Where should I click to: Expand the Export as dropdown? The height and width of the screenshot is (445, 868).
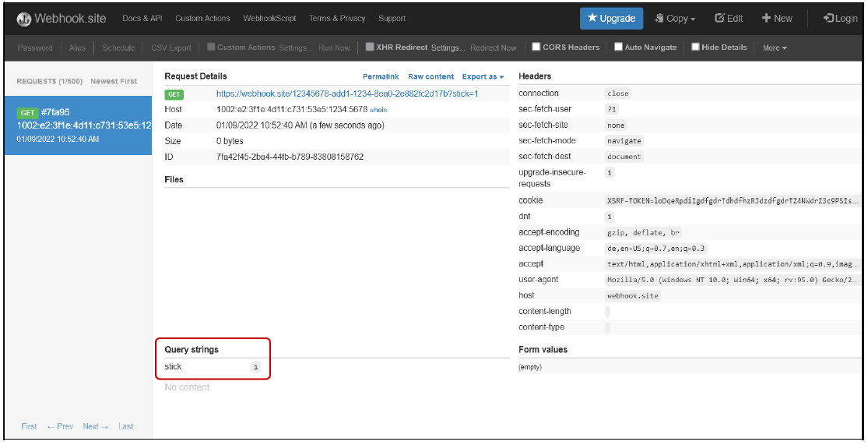tap(483, 76)
